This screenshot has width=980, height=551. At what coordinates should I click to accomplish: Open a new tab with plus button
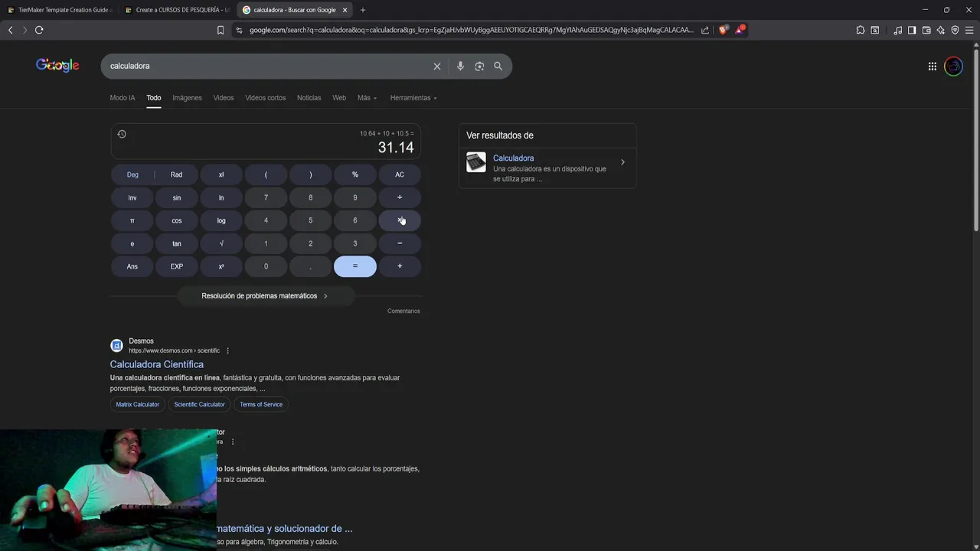[x=363, y=10]
